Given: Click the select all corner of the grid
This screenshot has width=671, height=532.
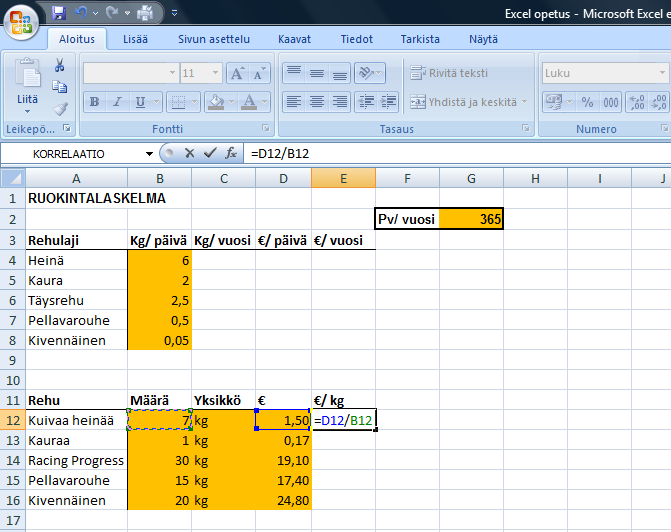Looking at the screenshot, I should click(x=13, y=178).
